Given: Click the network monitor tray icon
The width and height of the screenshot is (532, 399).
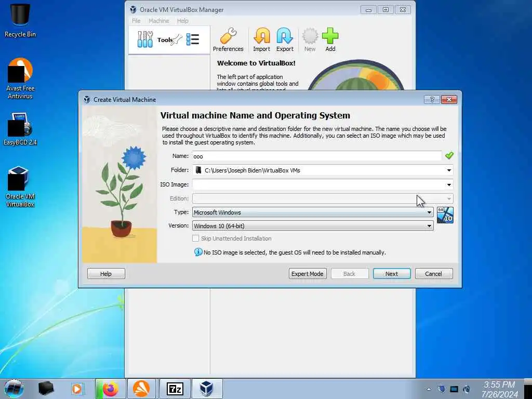Looking at the screenshot, I should tap(454, 389).
